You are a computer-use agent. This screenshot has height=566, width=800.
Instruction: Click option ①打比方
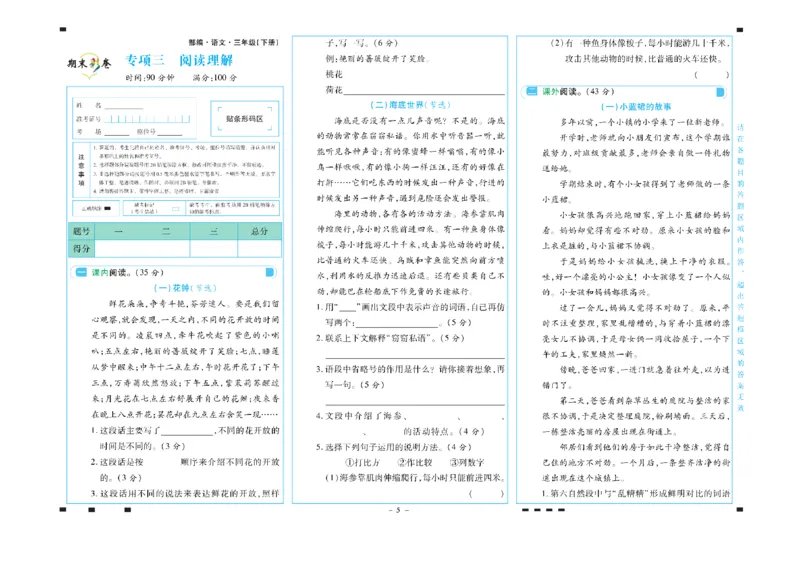[363, 462]
